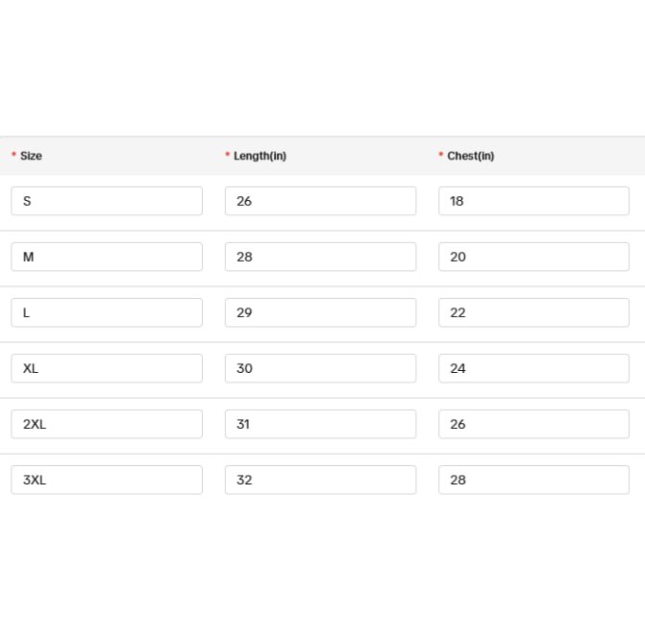Click the Size field containing XL
645x644 pixels.
click(107, 368)
